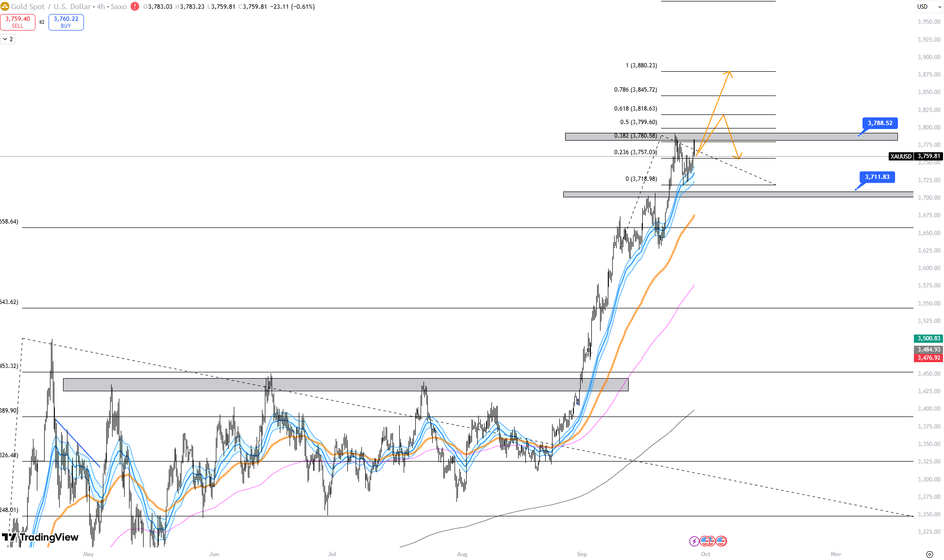Select the 3,711.83 blue price callout

877,177
